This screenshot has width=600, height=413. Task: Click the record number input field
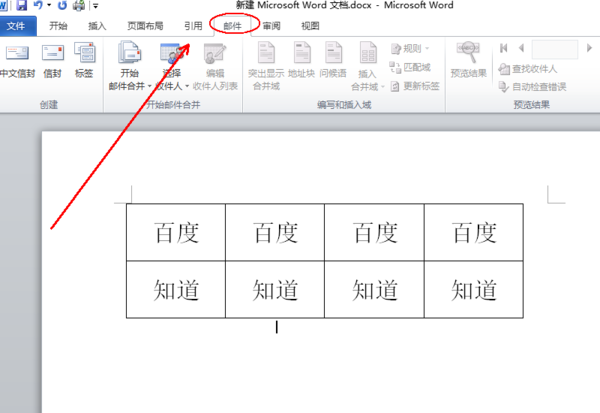[555, 49]
